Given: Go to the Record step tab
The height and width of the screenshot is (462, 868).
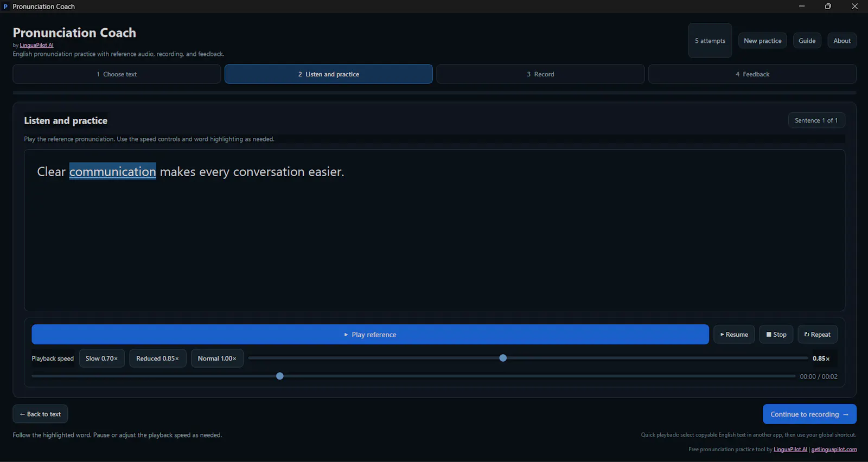Looking at the screenshot, I should point(540,74).
